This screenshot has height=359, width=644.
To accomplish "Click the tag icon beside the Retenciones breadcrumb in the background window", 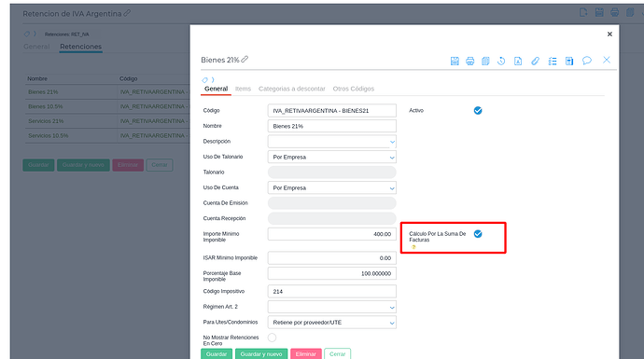I will tap(27, 35).
